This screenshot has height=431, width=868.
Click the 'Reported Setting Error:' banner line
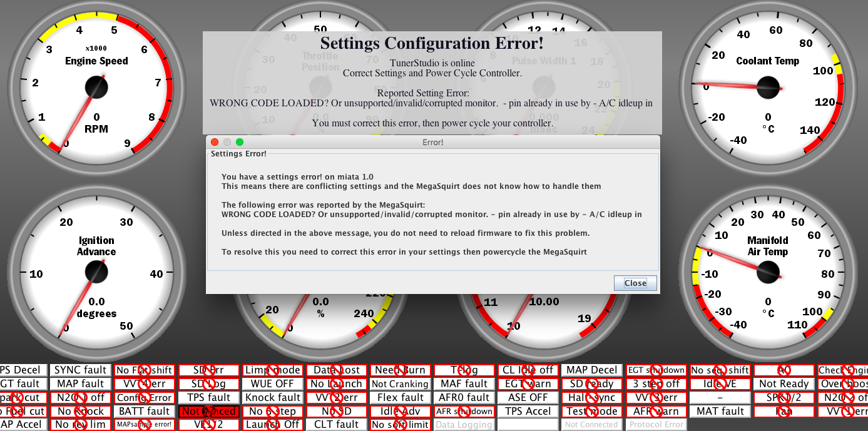tap(432, 93)
